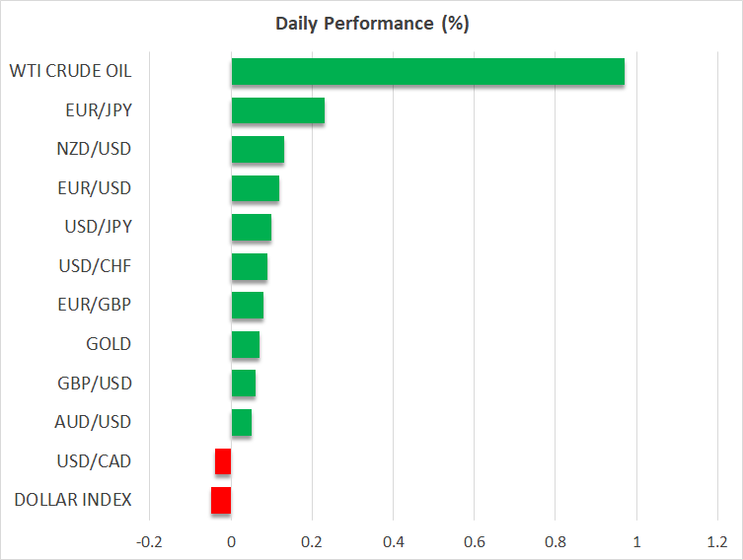Select the EUR/USD green bar
The image size is (743, 560).
(255, 188)
